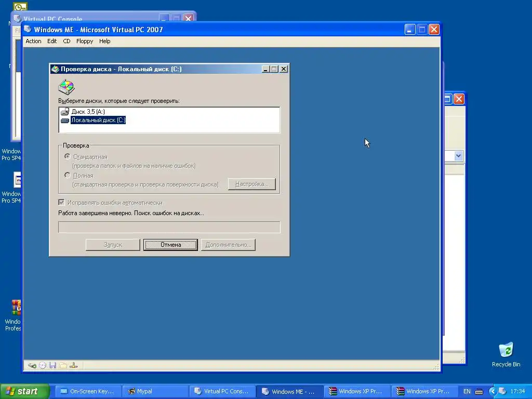This screenshot has height=399, width=532.
Task: Click the floppy disk status icon in Virtual PC
Action: (x=52, y=365)
